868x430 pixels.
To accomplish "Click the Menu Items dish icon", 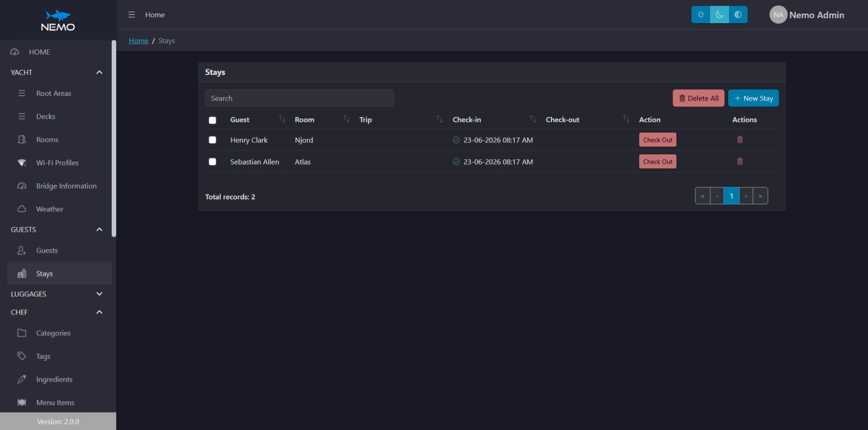I will [x=22, y=402].
